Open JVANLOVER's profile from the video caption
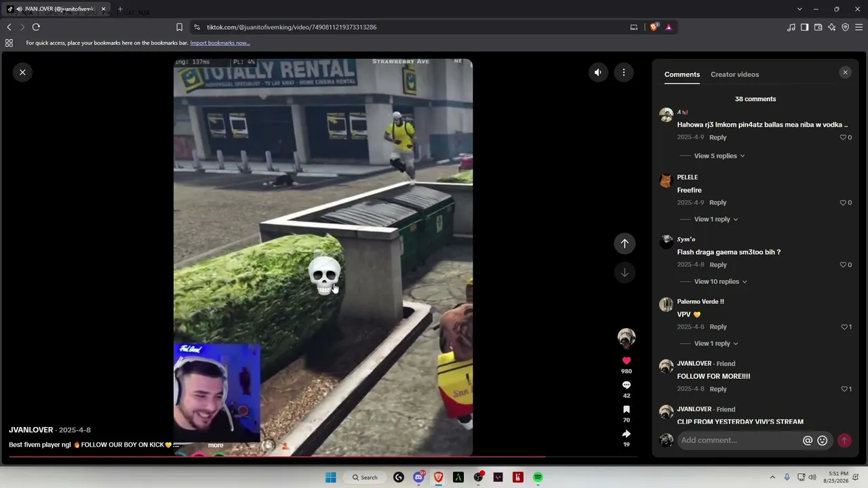Viewport: 868px width, 488px height. pyautogui.click(x=31, y=430)
